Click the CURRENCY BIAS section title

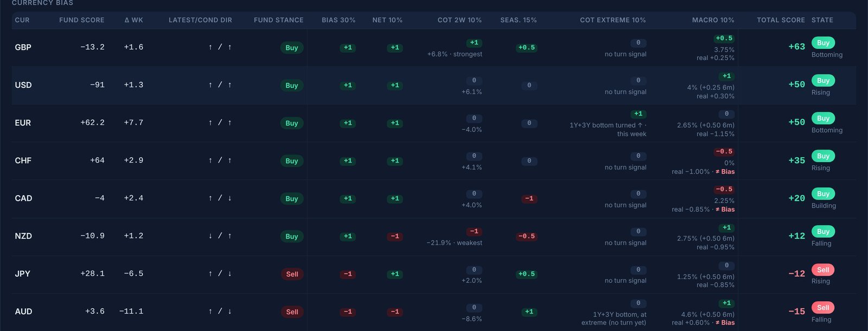[42, 3]
